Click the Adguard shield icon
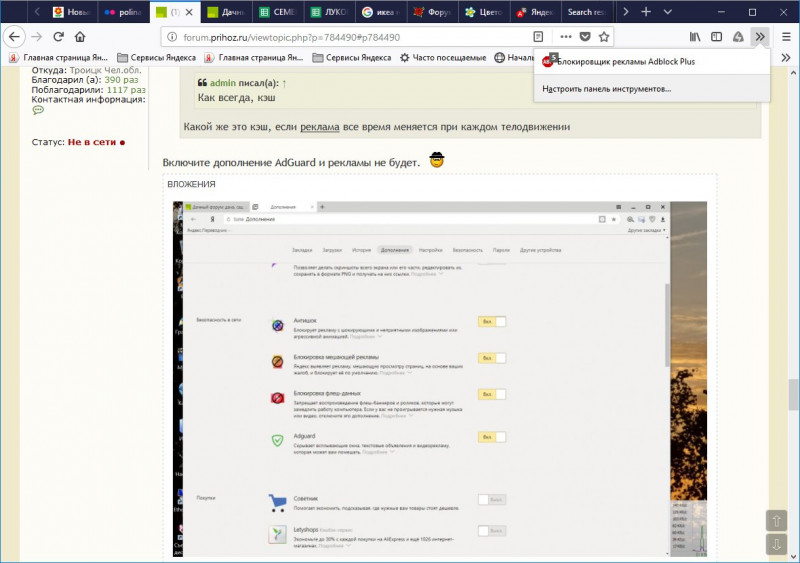 (277, 440)
